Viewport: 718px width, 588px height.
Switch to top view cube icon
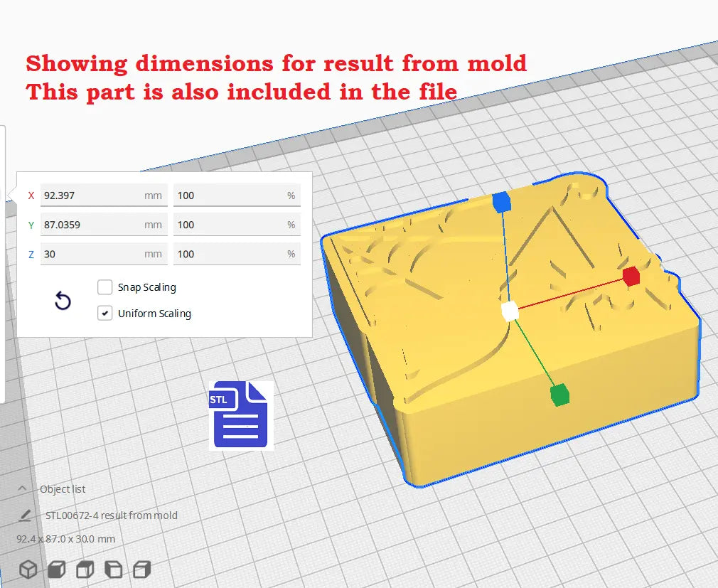coord(85,570)
